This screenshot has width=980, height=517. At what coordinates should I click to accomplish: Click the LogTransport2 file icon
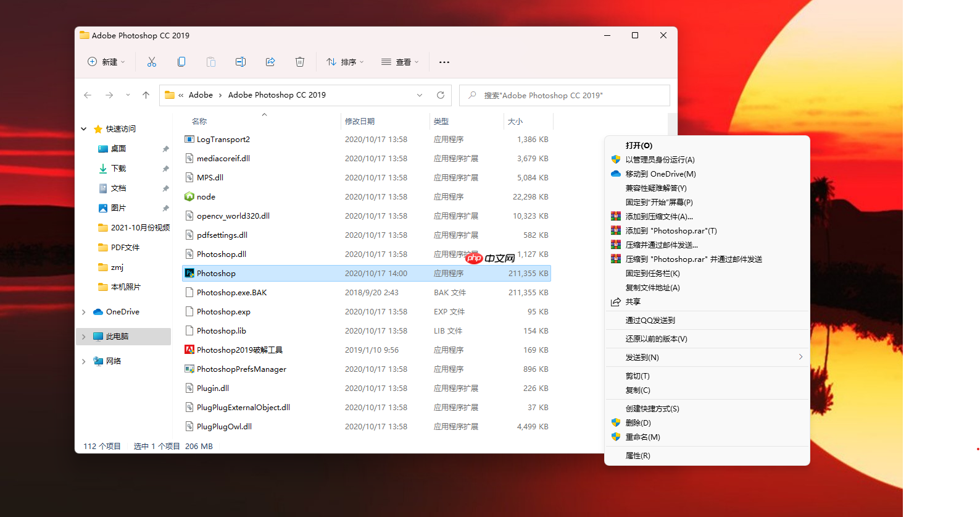189,139
